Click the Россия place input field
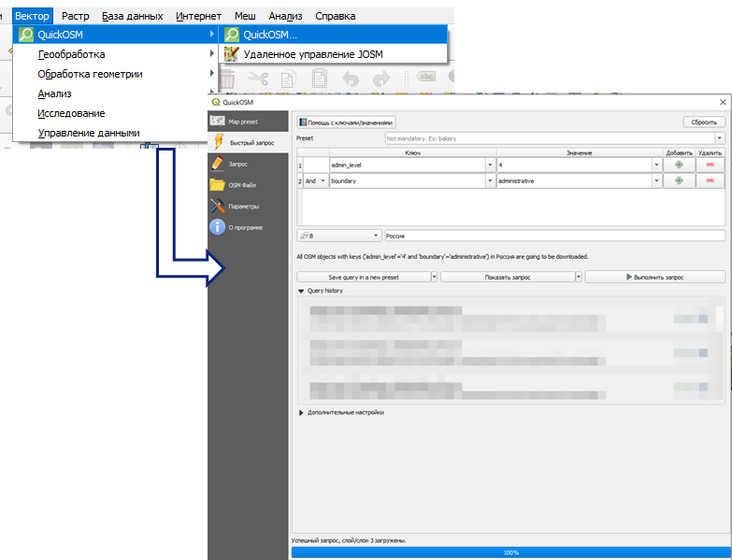Viewport: 732px width, 560px height. tap(554, 236)
